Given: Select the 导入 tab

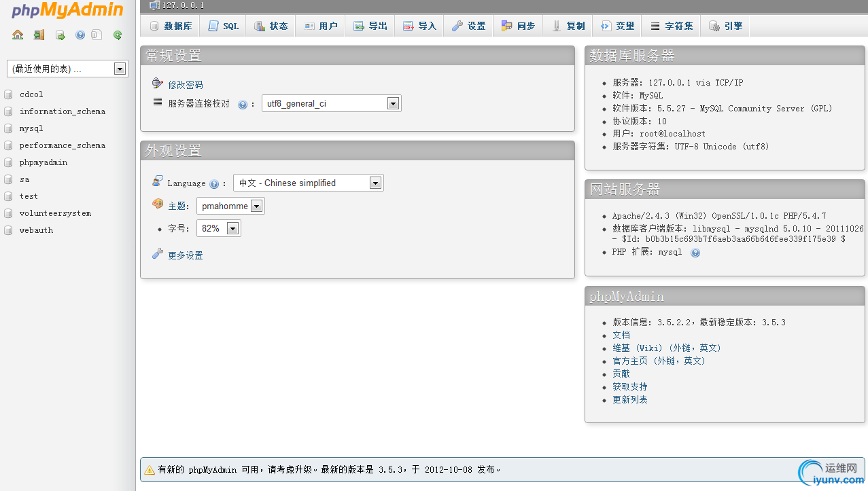Looking at the screenshot, I should (x=419, y=26).
